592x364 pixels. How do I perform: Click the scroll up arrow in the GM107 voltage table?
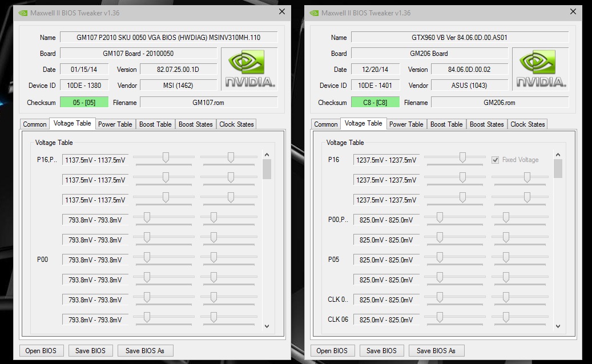(267, 155)
